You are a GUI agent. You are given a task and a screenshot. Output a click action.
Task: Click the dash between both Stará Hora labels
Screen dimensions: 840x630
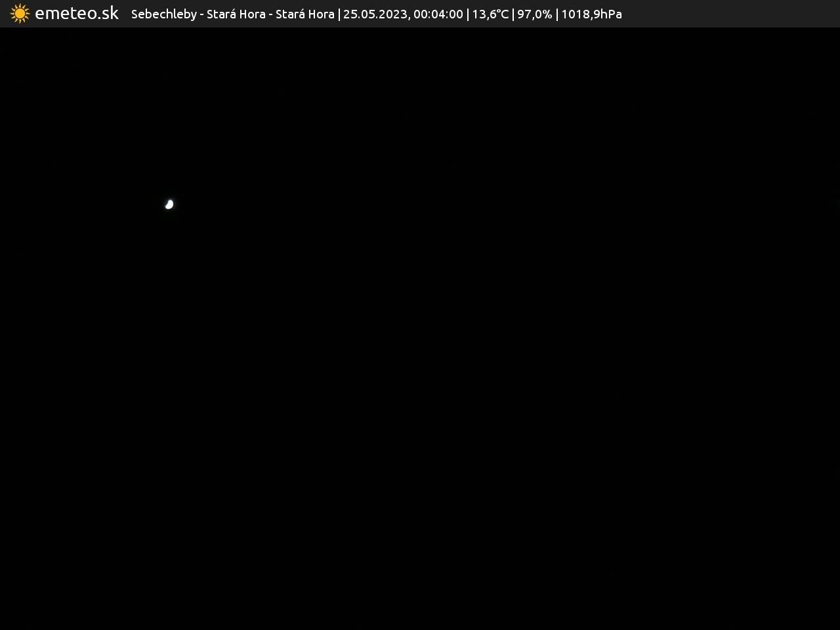pos(270,14)
